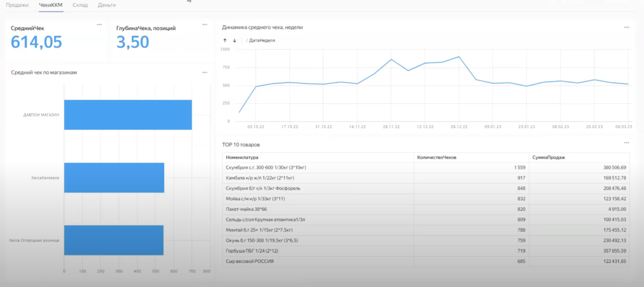The height and width of the screenshot is (287, 644).
Task: Click the Номенклатура column header
Action: [242, 157]
